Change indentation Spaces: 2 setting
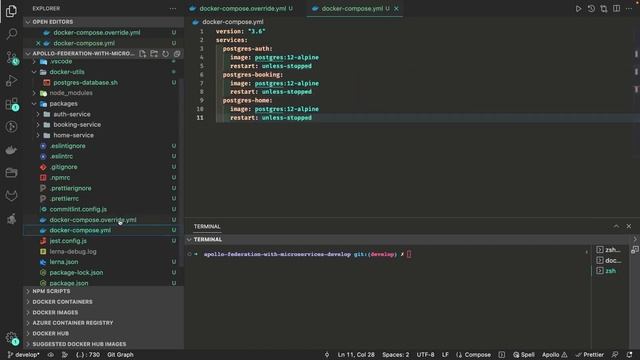The height and width of the screenshot is (360, 640). 396,355
